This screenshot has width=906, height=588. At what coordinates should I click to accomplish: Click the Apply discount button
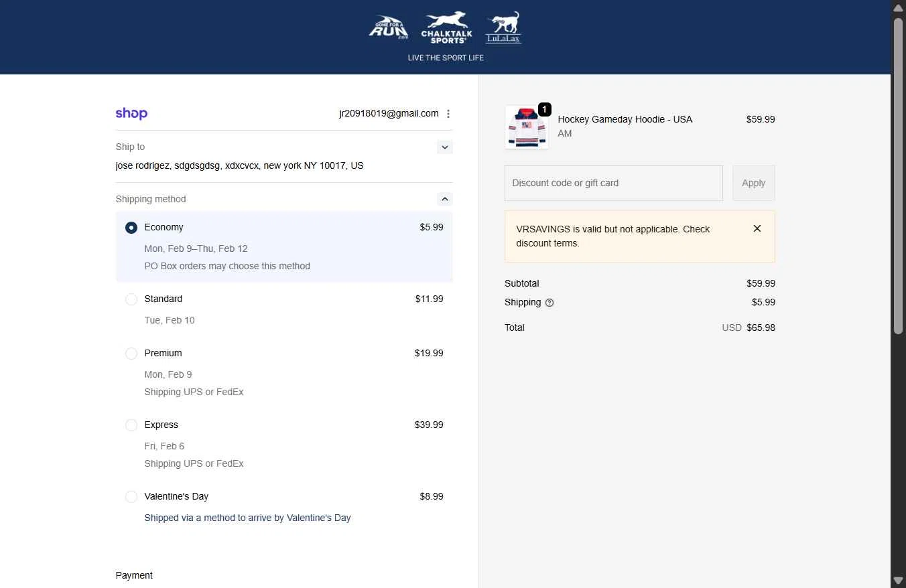(754, 183)
